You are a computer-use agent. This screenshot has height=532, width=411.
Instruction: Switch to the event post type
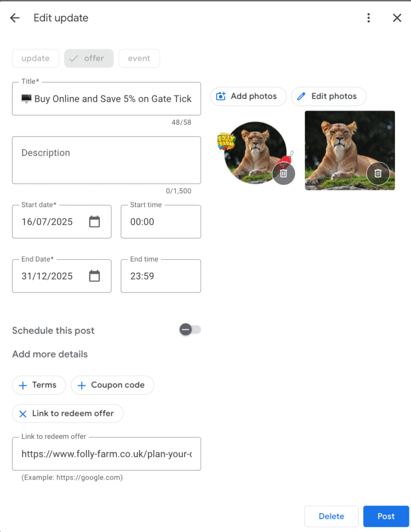[139, 59]
